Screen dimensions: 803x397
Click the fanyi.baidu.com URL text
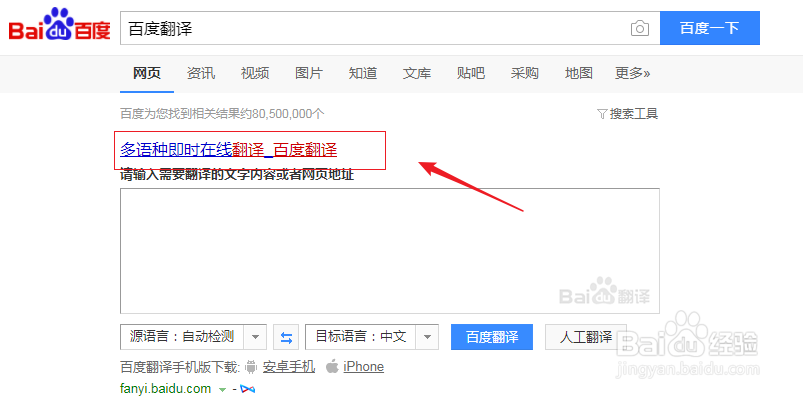[x=165, y=389]
